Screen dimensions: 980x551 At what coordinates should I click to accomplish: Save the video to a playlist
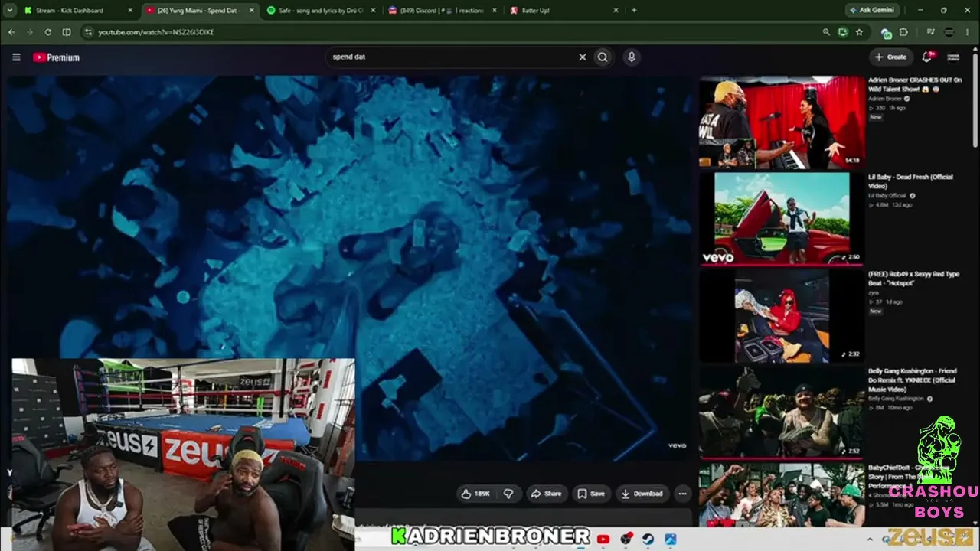[x=591, y=494]
